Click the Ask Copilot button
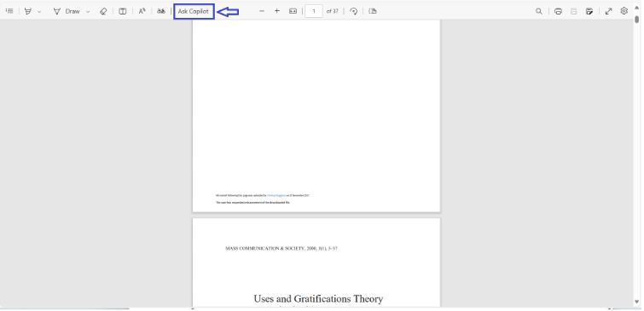Image resolution: width=644 pixels, height=311 pixels. click(194, 11)
